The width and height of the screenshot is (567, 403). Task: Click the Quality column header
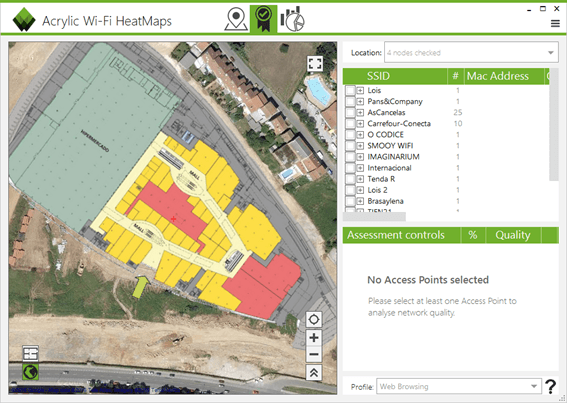click(x=513, y=235)
